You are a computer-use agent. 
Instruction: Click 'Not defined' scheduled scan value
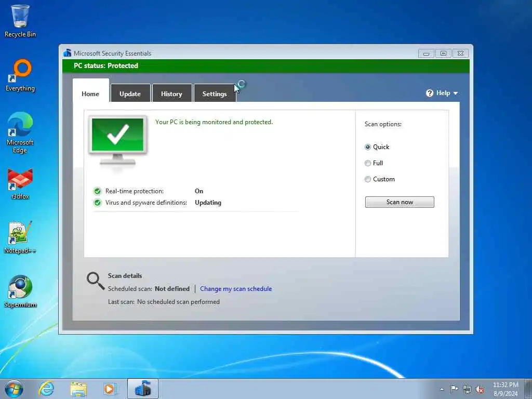172,289
